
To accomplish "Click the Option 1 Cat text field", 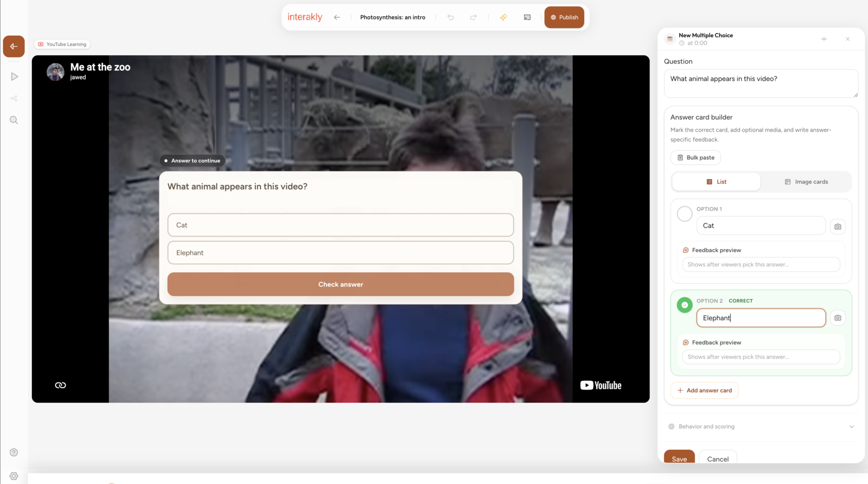I will (x=761, y=226).
